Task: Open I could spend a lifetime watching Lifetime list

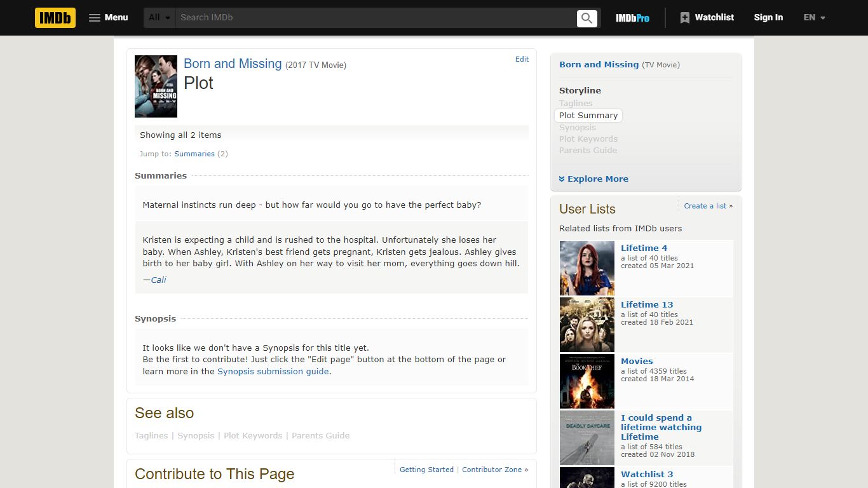Action: coord(661,427)
